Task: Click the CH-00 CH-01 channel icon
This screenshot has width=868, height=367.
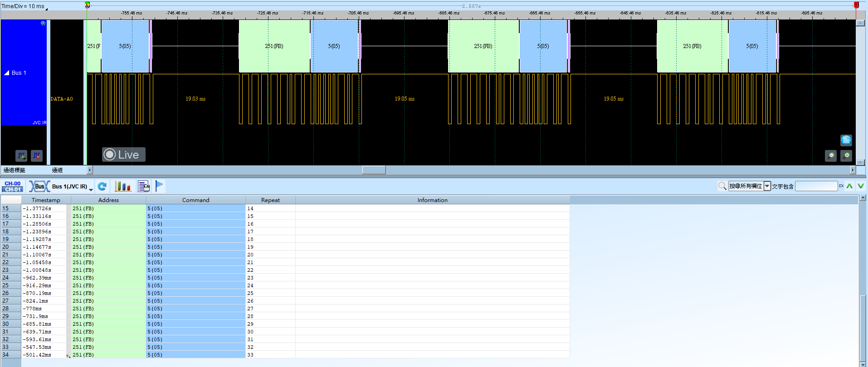Action: tap(13, 186)
